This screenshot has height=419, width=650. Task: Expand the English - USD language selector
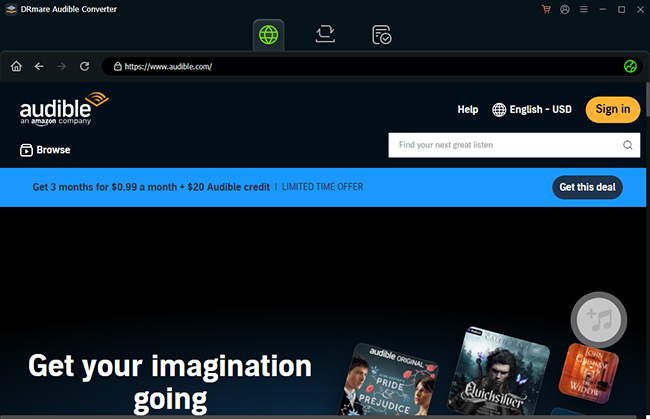[532, 109]
